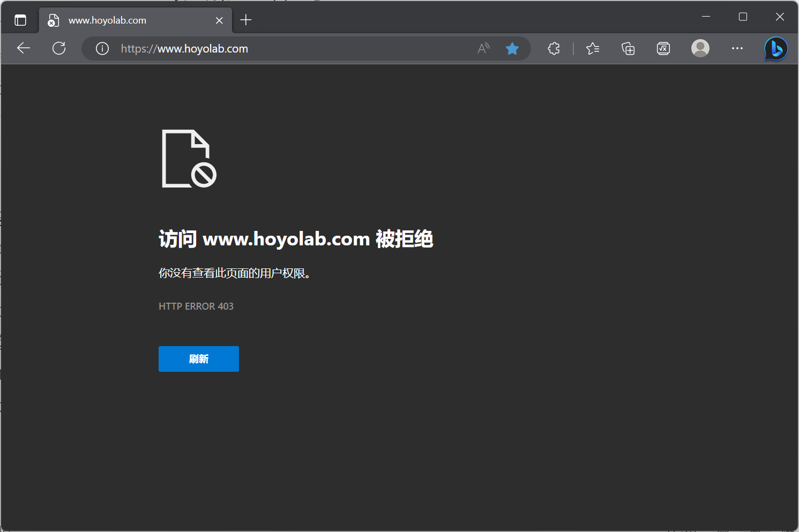The image size is (799, 532).
Task: Open the Collections panel
Action: tap(628, 49)
